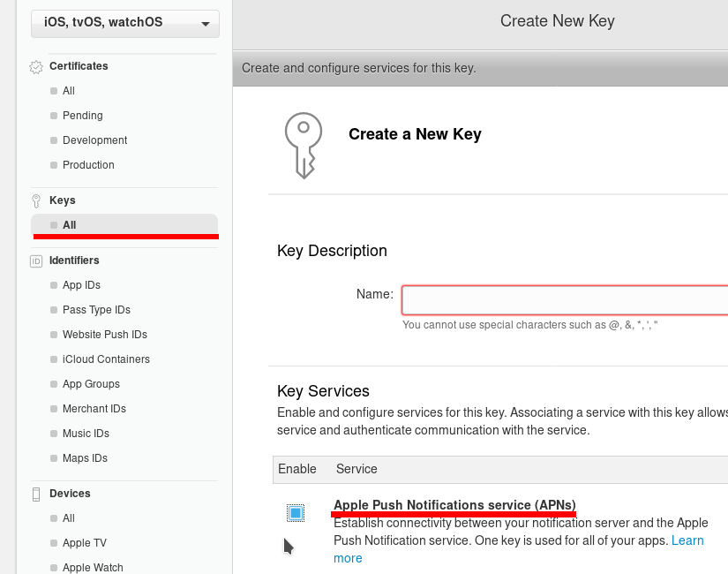Click the large key illustration icon
The width and height of the screenshot is (728, 574).
click(302, 145)
